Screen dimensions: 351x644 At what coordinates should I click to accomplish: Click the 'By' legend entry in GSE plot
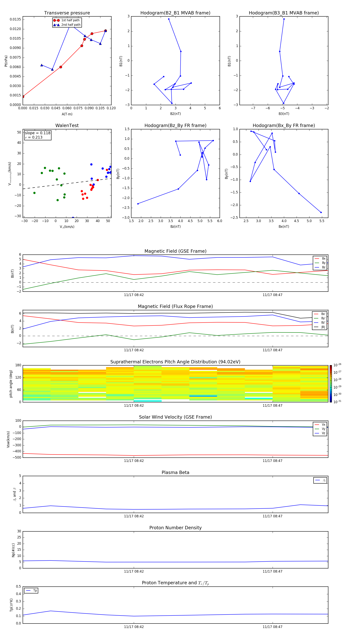[x=320, y=263]
